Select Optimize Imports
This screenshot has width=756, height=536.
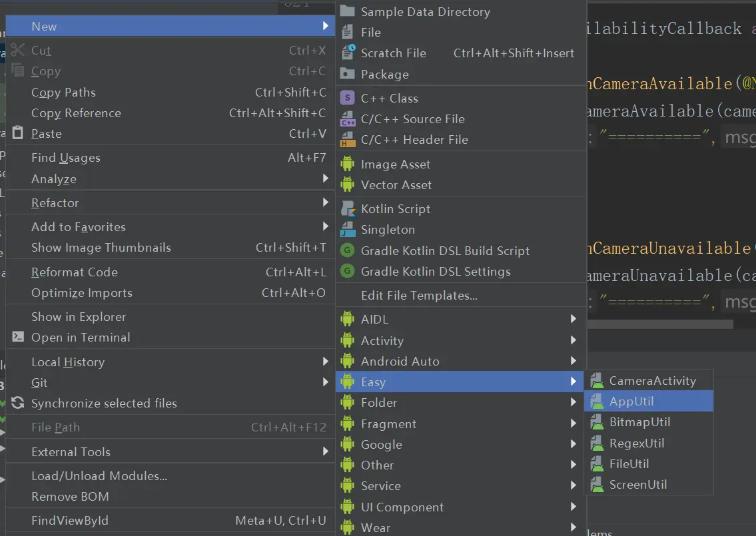click(171, 292)
